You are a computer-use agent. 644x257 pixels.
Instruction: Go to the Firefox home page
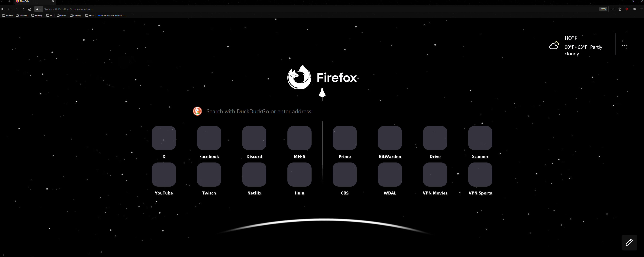30,9
